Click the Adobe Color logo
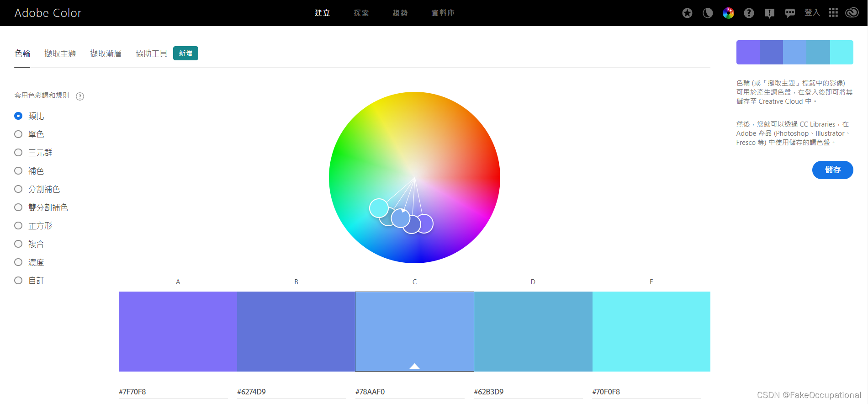 (48, 13)
